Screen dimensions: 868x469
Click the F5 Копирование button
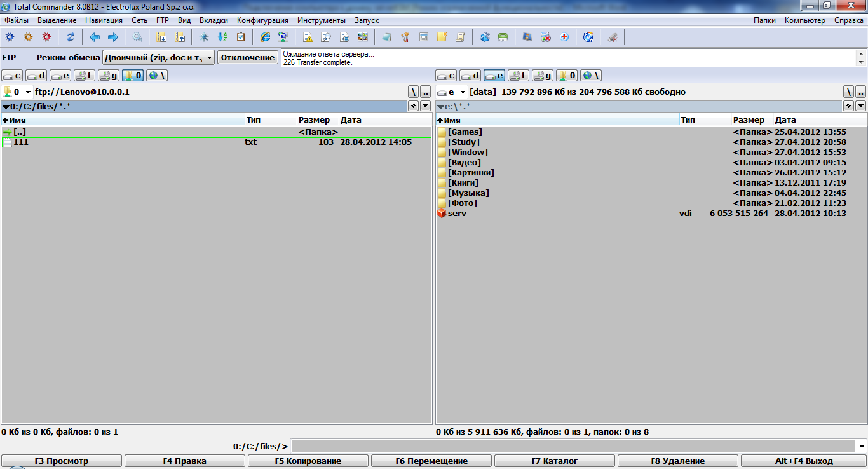click(308, 461)
